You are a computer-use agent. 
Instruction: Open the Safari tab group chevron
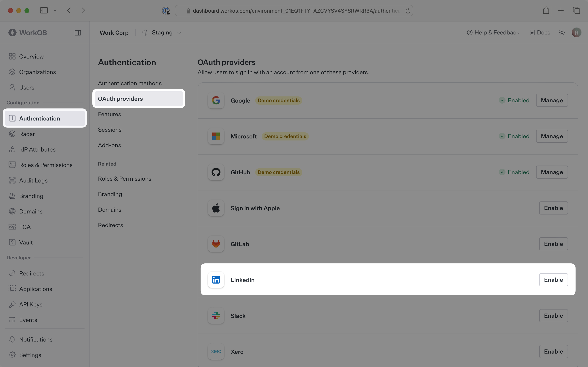point(55,10)
